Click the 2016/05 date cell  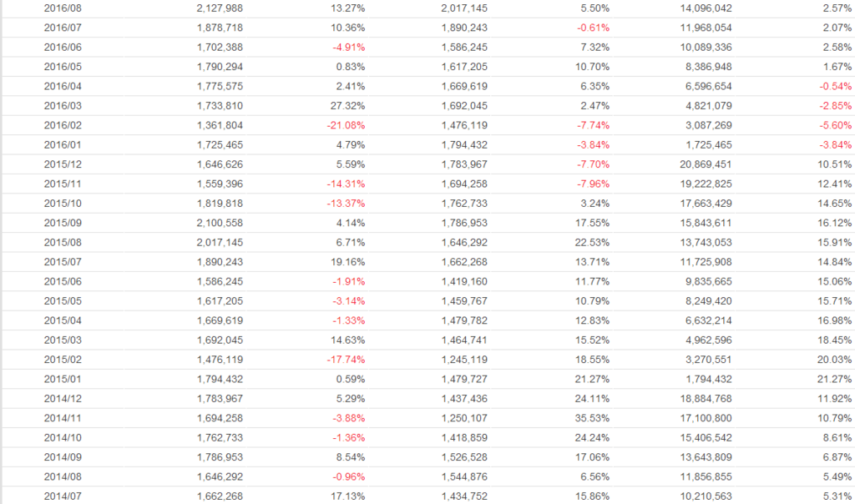click(x=63, y=67)
